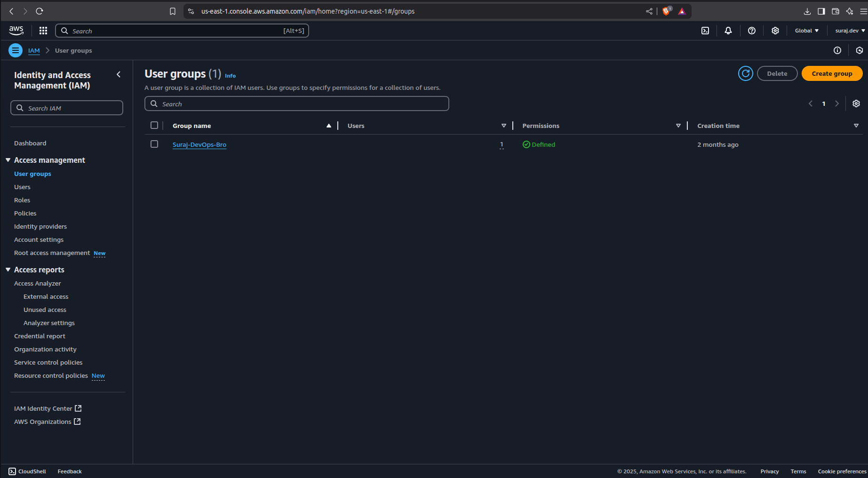Launch CloudShell from the top bar icon
Screen dimensions: 868x478
point(705,31)
